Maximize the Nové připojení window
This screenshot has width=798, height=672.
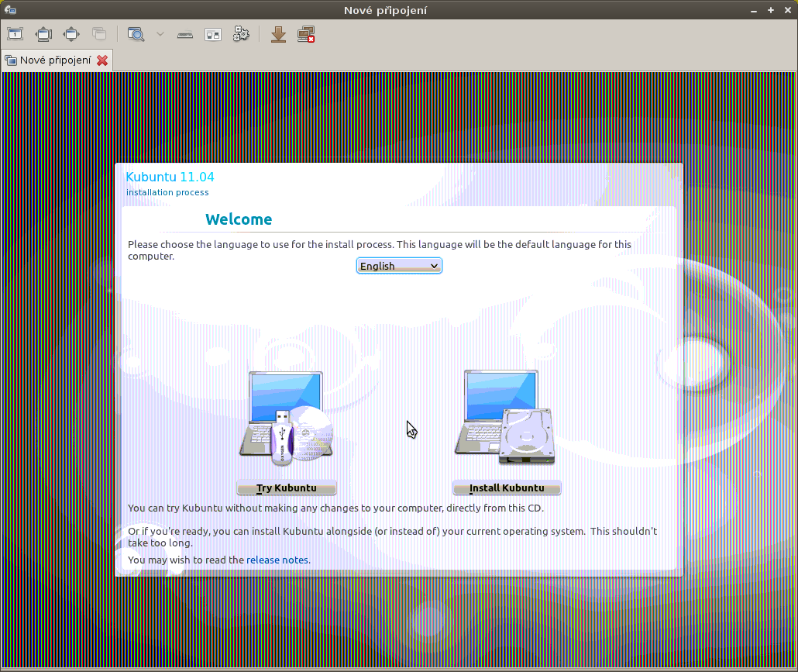[771, 10]
